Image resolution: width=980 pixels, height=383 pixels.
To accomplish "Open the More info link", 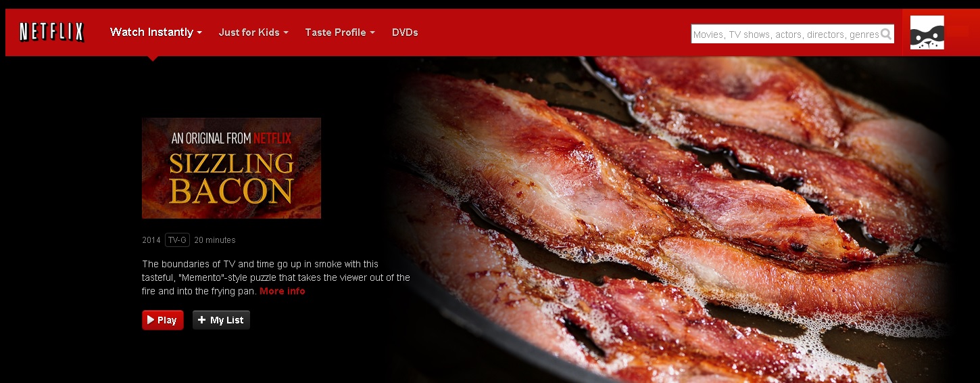I will tap(283, 291).
